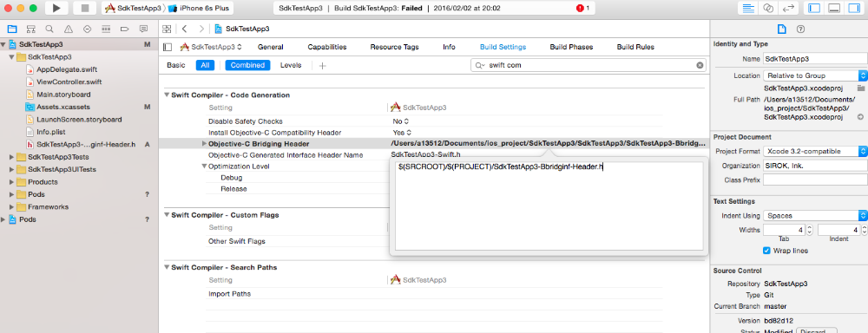Viewport: 868px width, 333px height.
Task: Open the Debug navigator
Action: [106, 29]
